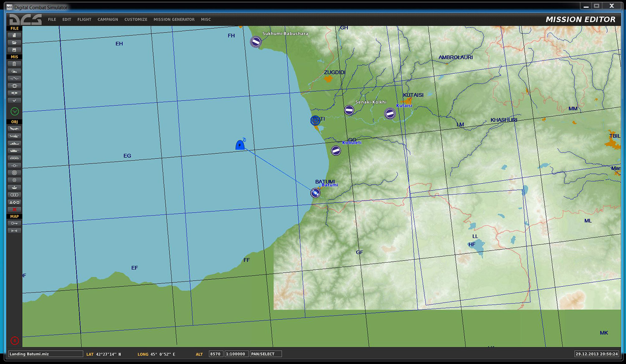Open the mission briefing clipboard tool
The image size is (626, 364).
pyautogui.click(x=14, y=64)
